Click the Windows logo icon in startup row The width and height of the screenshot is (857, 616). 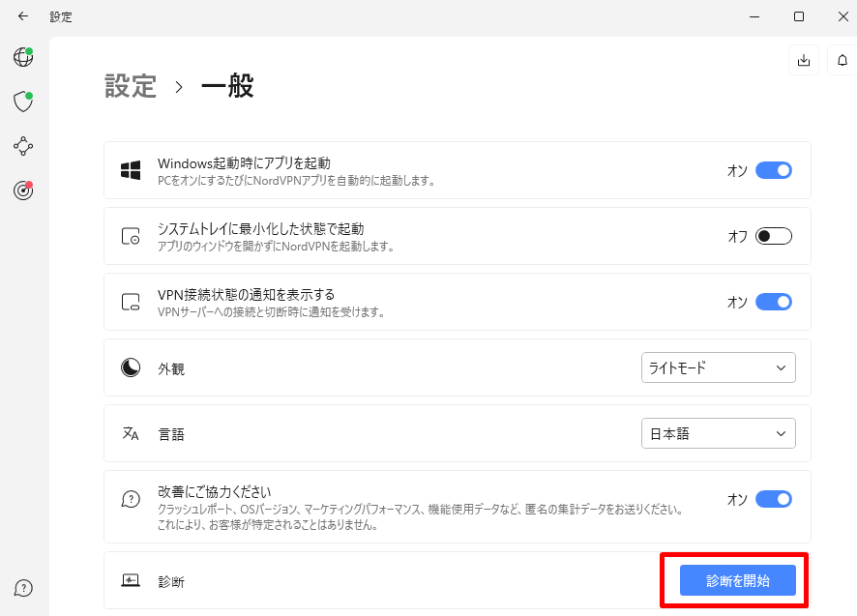pyautogui.click(x=131, y=170)
